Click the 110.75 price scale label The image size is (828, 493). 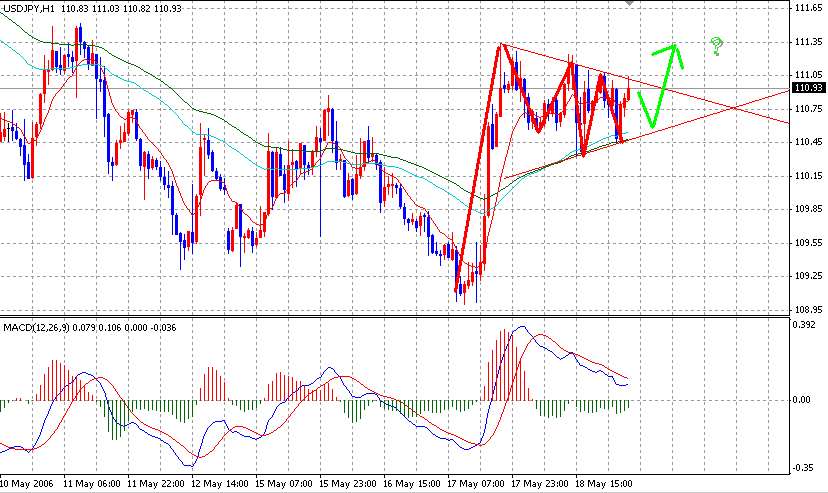(x=808, y=109)
